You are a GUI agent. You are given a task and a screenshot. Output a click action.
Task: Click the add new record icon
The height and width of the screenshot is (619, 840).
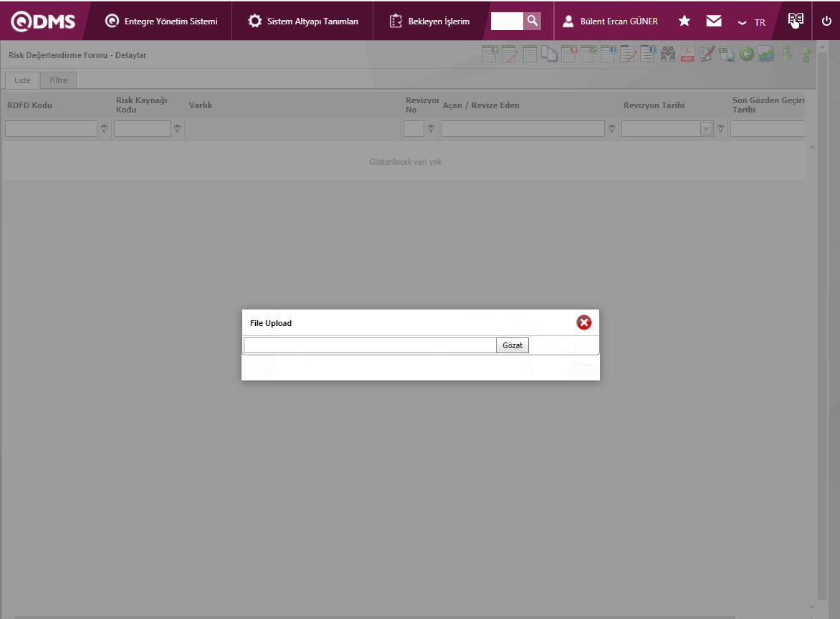coord(490,54)
